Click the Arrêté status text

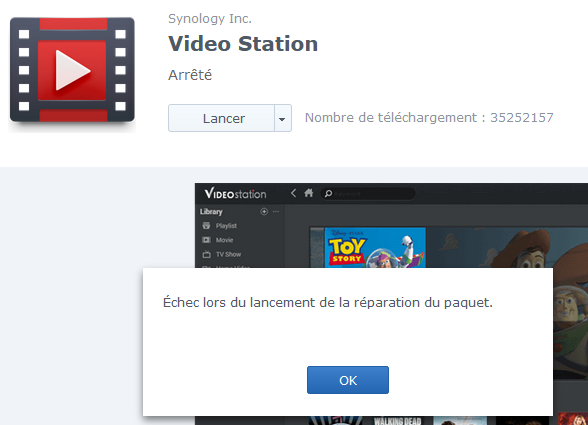(x=190, y=75)
